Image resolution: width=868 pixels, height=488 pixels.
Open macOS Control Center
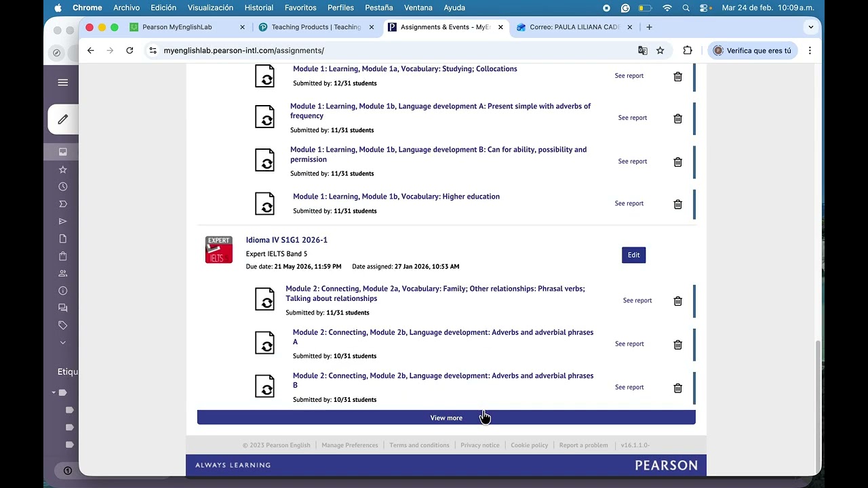pyautogui.click(x=705, y=7)
